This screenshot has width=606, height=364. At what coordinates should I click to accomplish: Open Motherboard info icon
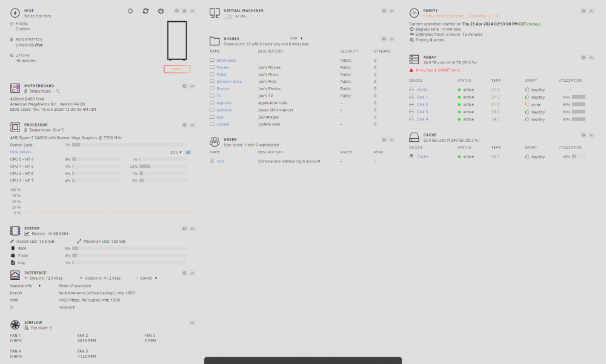coord(184,86)
